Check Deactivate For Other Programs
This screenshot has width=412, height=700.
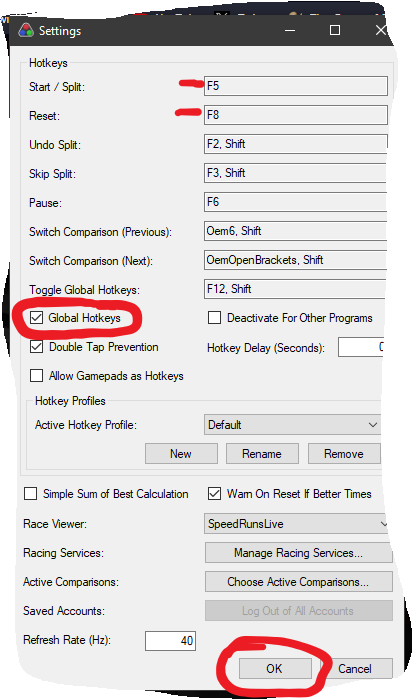pos(215,318)
